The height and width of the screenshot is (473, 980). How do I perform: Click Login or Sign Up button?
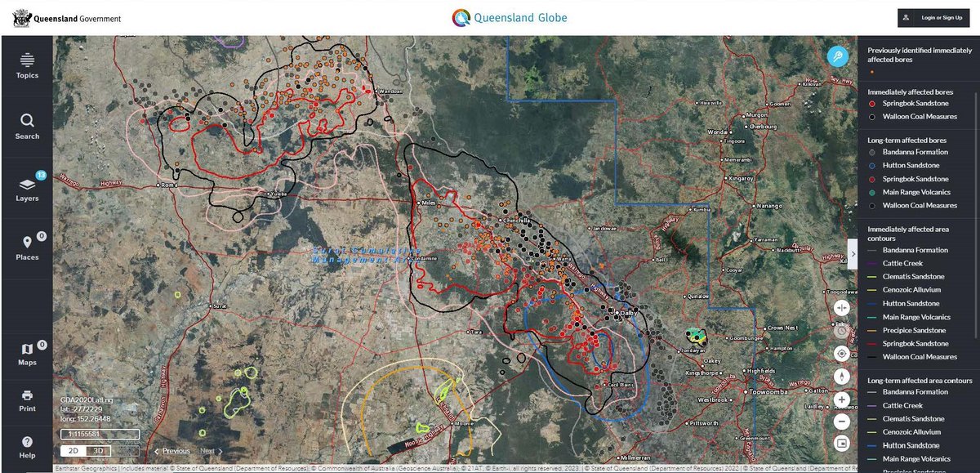(x=933, y=17)
